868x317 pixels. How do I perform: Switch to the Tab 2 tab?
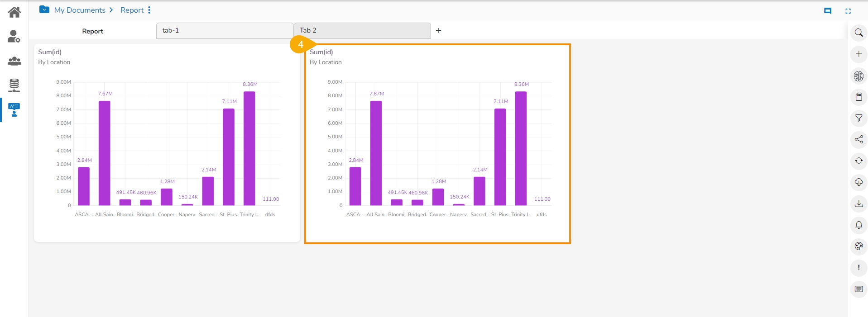pyautogui.click(x=362, y=31)
